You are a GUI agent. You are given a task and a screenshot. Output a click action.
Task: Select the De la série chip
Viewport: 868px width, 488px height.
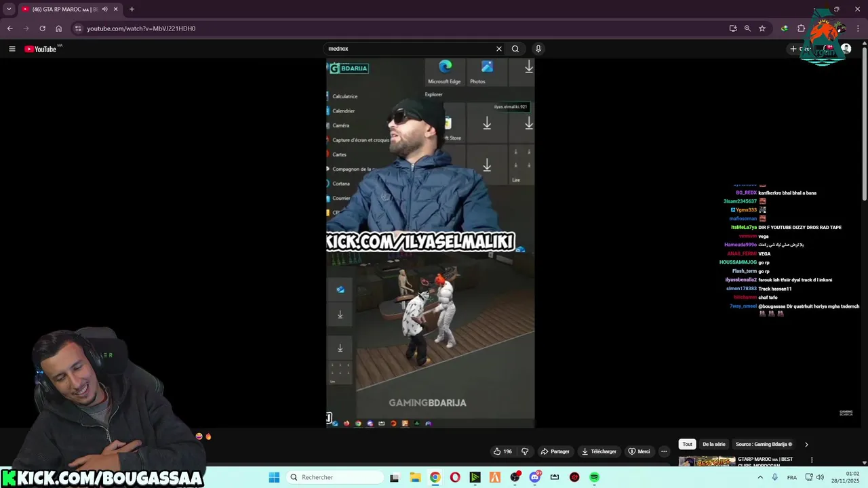click(x=713, y=445)
